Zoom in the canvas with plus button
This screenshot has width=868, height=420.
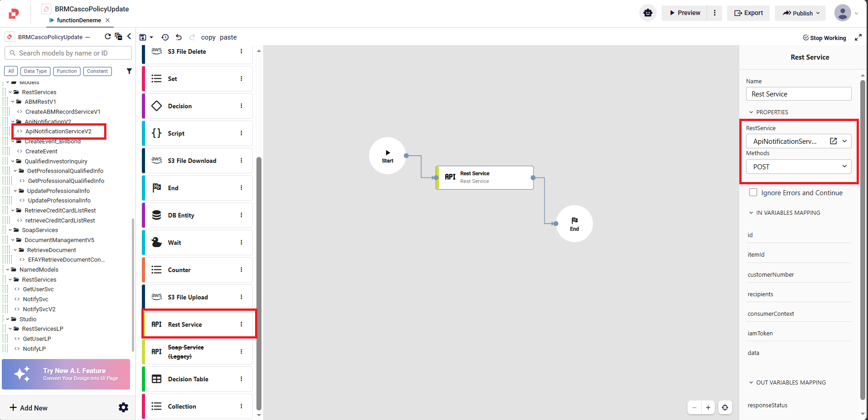coord(708,407)
